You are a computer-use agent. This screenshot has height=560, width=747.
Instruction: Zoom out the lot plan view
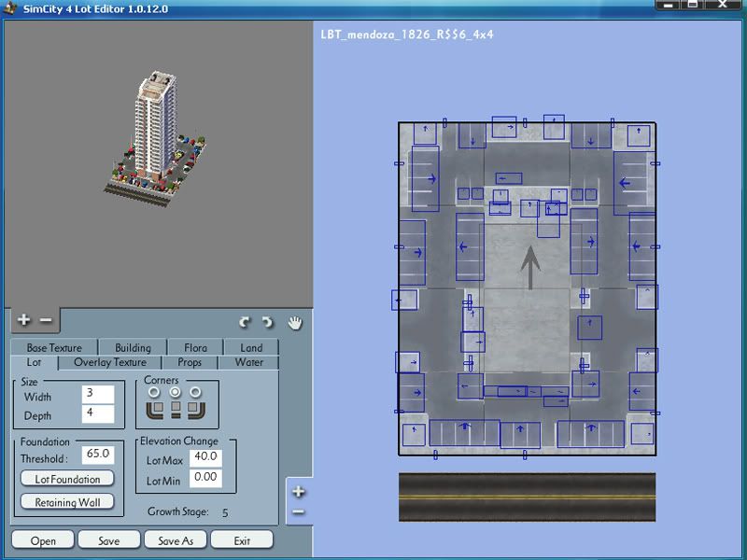(x=299, y=511)
